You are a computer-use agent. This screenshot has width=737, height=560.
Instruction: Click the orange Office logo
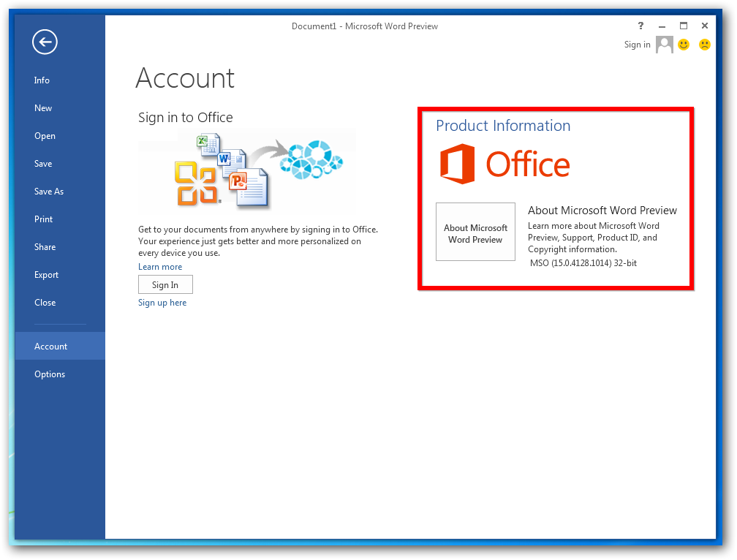[x=504, y=164]
